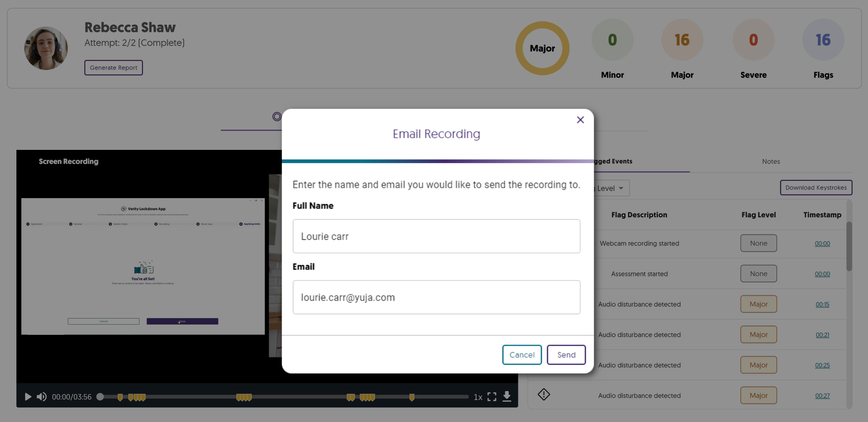The width and height of the screenshot is (868, 422).
Task: Edit the Full Name field
Action: [x=436, y=236]
